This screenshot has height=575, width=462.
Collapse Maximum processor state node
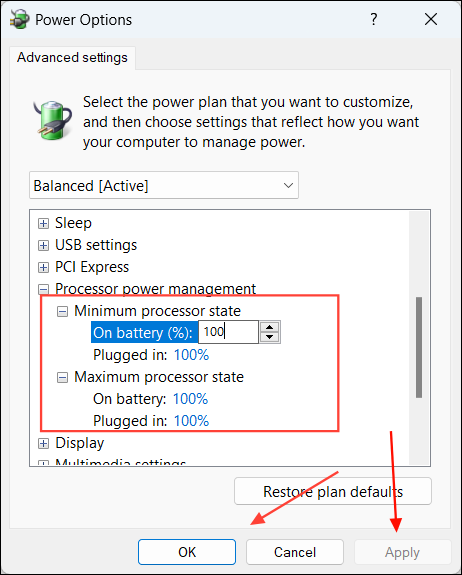point(62,377)
